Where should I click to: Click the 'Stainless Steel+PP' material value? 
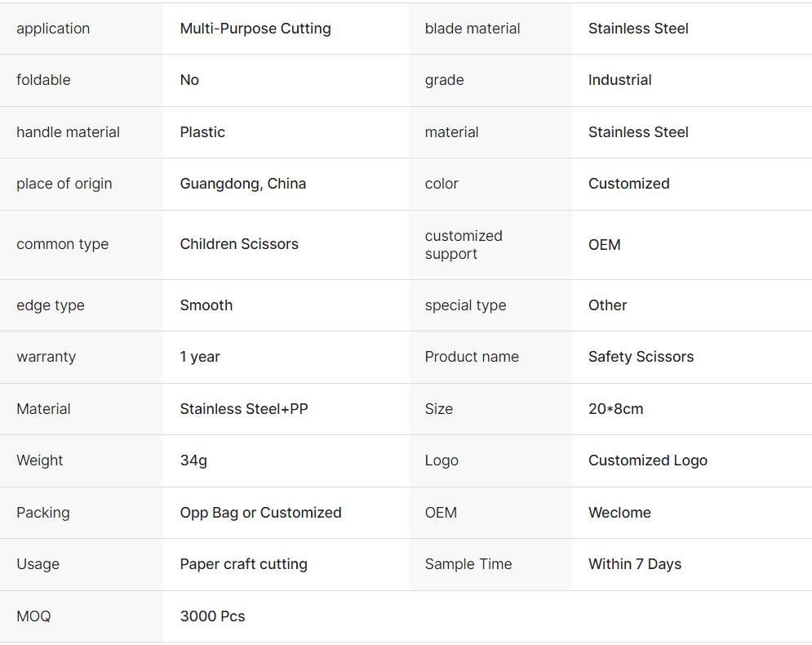click(244, 409)
